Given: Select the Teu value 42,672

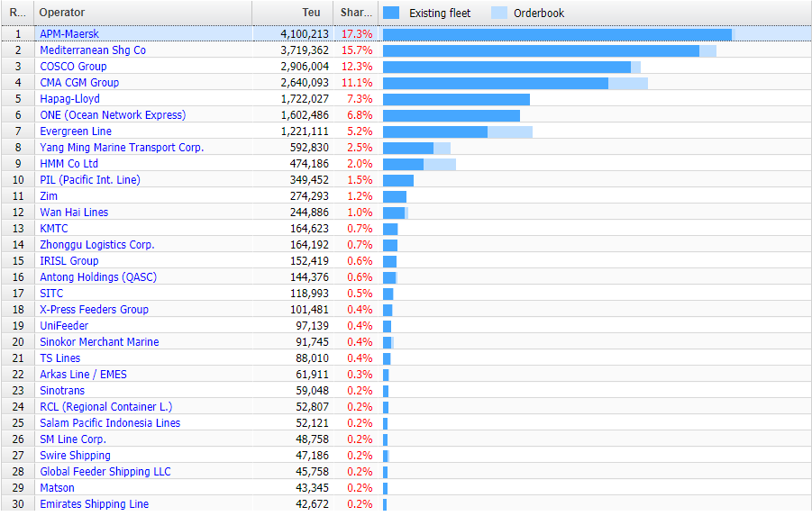Looking at the screenshot, I should tap(312, 504).
